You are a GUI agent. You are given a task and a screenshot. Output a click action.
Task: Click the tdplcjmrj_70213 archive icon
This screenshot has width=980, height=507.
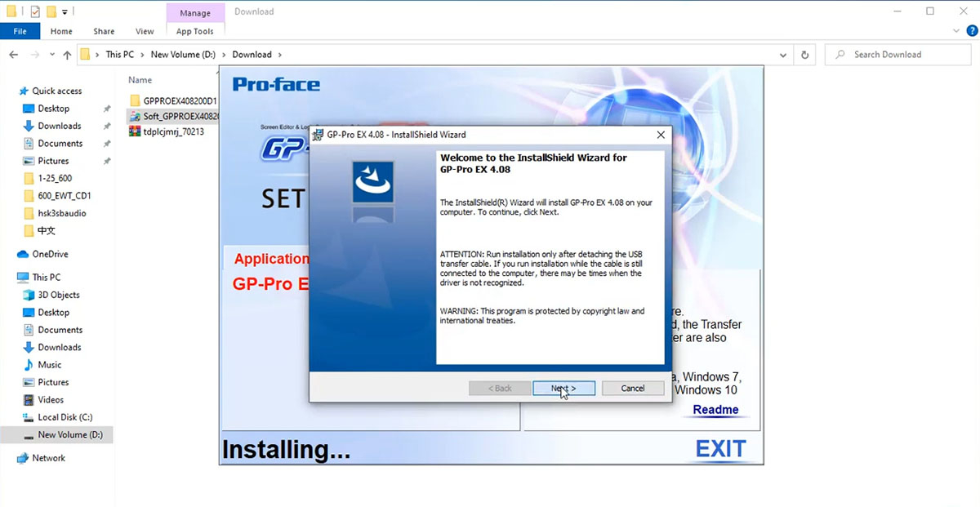click(x=135, y=131)
